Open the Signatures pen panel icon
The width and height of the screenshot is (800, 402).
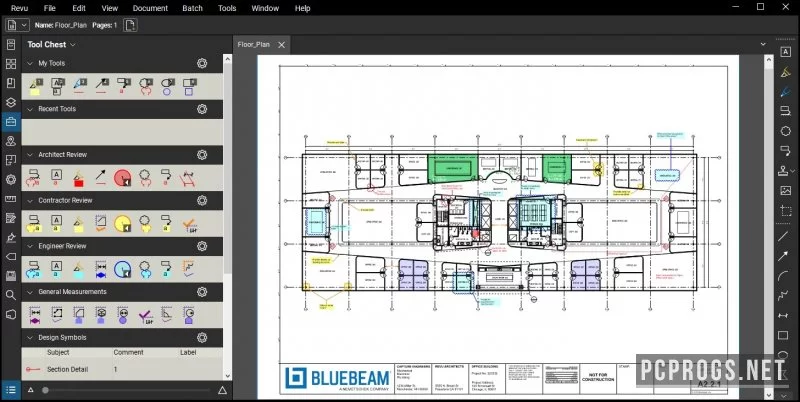click(x=11, y=237)
